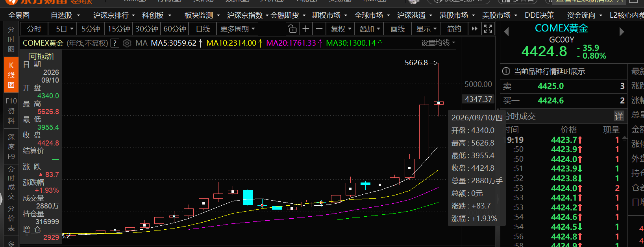Zoom in chart with plus icon

pos(305,29)
